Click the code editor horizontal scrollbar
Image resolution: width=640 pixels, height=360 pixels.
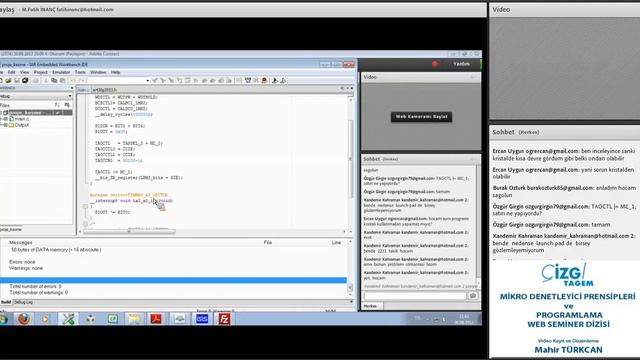tap(214, 232)
